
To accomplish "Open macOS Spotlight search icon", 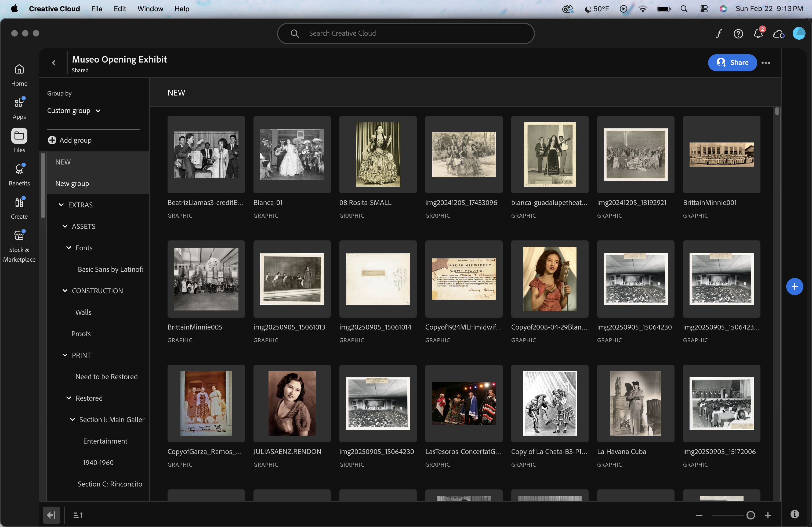I will [x=684, y=9].
